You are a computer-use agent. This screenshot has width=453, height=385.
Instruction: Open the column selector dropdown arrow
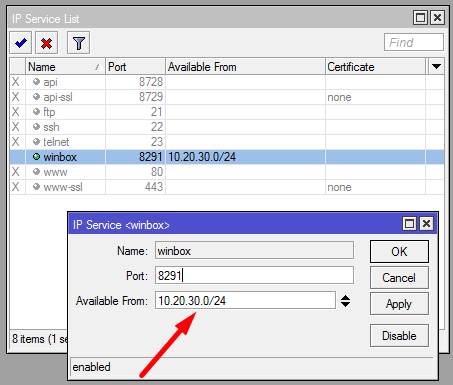[x=436, y=66]
